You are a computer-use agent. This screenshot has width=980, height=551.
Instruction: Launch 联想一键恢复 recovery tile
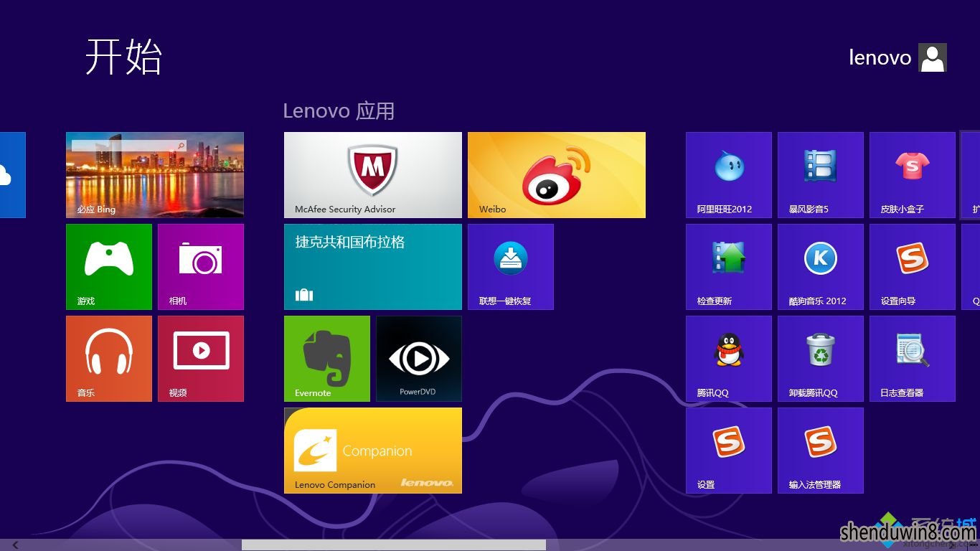click(511, 266)
